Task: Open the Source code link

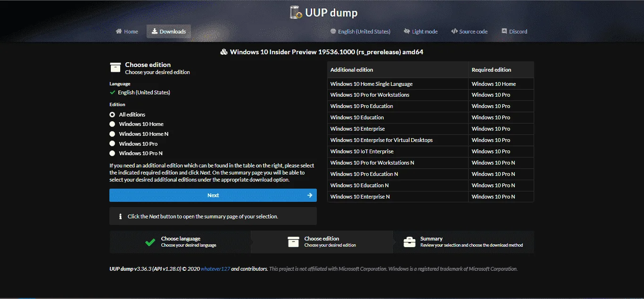Action: (469, 32)
